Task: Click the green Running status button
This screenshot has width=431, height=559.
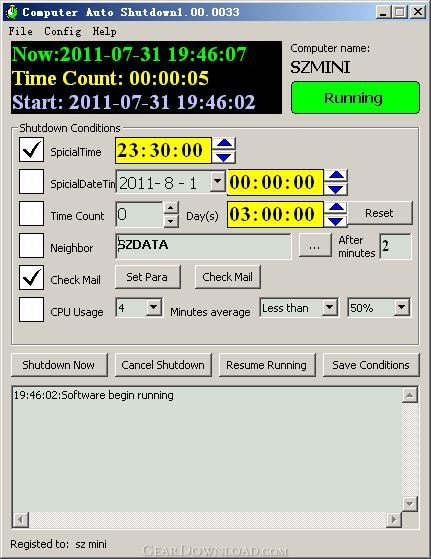Action: point(355,97)
